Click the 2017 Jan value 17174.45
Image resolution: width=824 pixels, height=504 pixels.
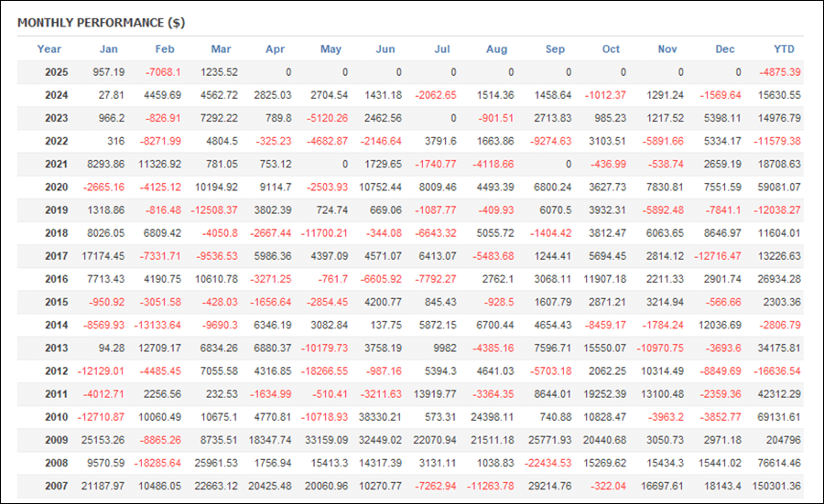click(103, 256)
